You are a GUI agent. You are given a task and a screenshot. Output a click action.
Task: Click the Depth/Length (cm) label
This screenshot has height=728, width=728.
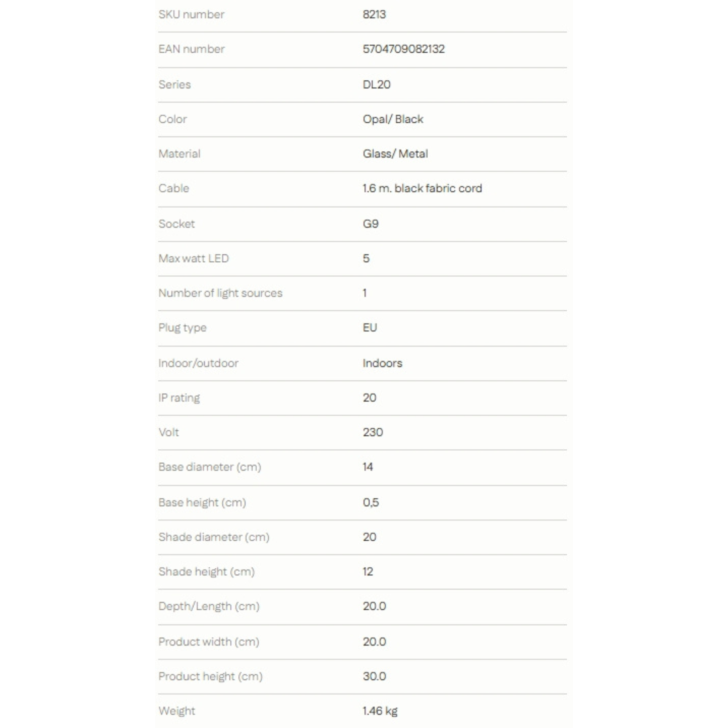[209, 606]
